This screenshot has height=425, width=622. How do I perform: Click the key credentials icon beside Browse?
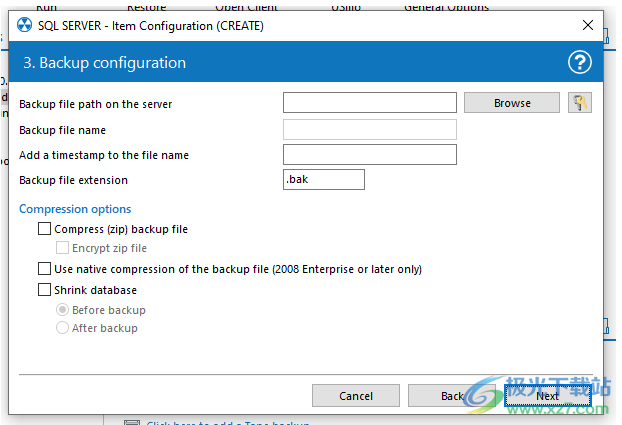580,103
